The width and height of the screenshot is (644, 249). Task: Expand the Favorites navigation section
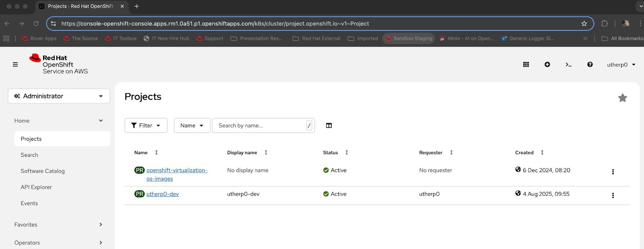(58, 224)
